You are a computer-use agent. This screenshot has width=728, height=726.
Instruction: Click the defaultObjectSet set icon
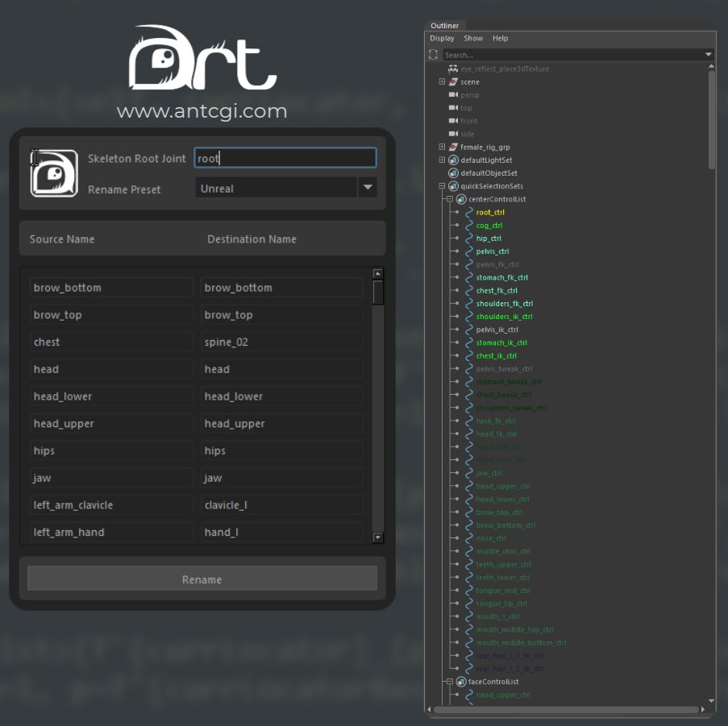tap(453, 173)
